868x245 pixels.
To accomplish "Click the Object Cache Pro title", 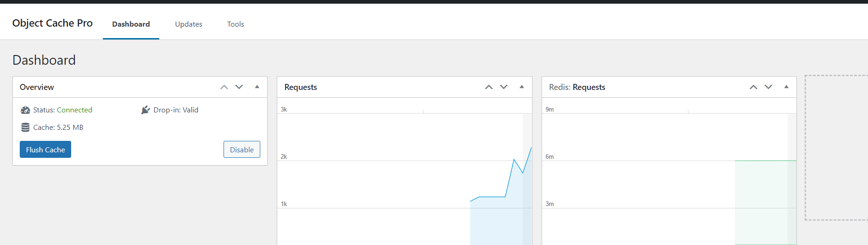I will tap(52, 23).
